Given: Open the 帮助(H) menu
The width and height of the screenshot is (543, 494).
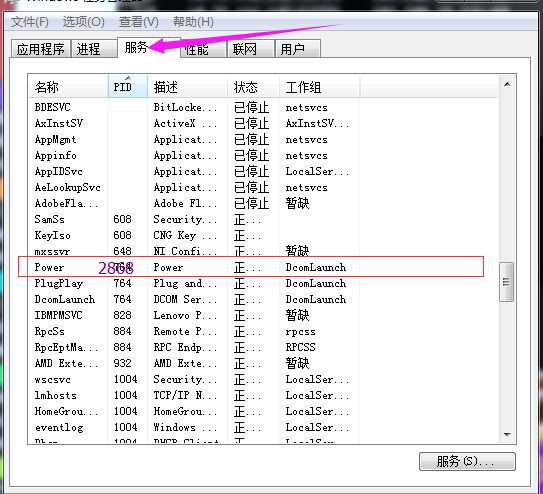Looking at the screenshot, I should tap(193, 22).
